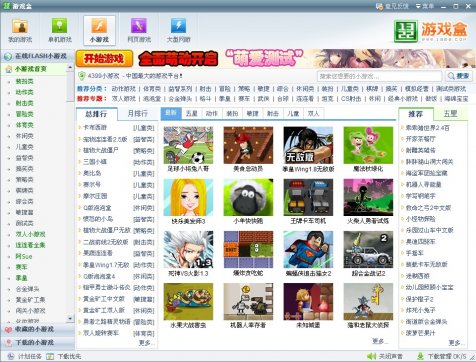This screenshot has height=362, width=476.
Task: Click the 搜索 search button
Action: tap(459, 76)
